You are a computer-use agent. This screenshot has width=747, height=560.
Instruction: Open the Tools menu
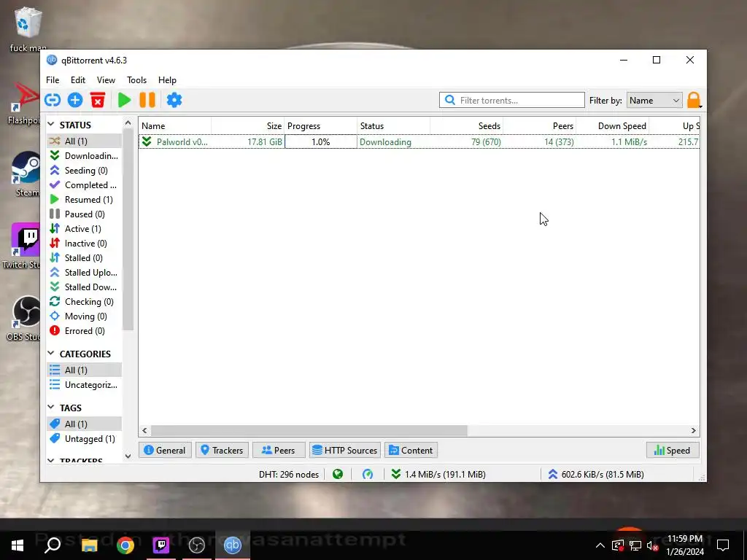click(x=136, y=80)
